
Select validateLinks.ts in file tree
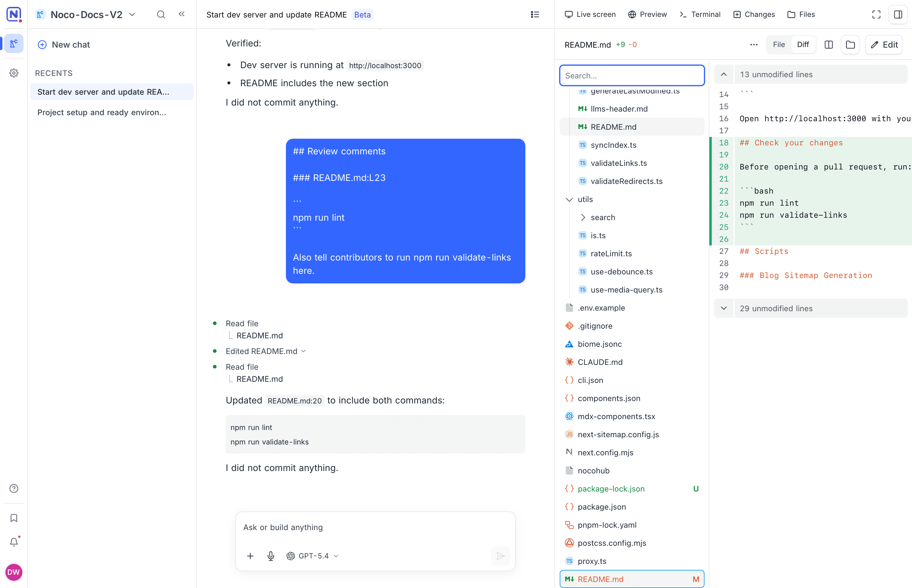point(632,163)
